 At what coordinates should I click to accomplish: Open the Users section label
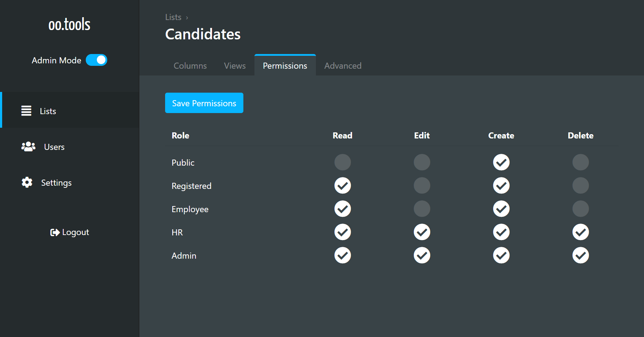coord(54,147)
